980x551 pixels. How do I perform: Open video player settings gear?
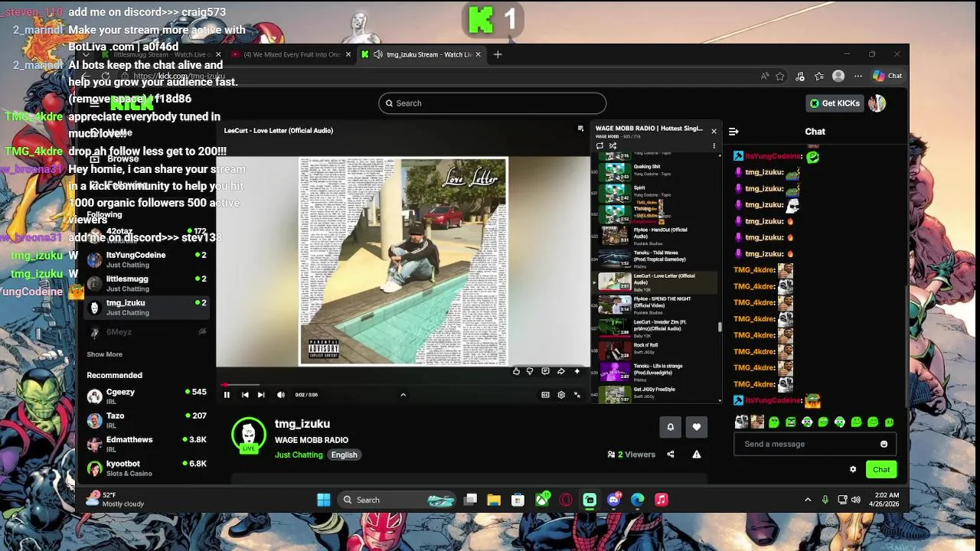pos(561,395)
